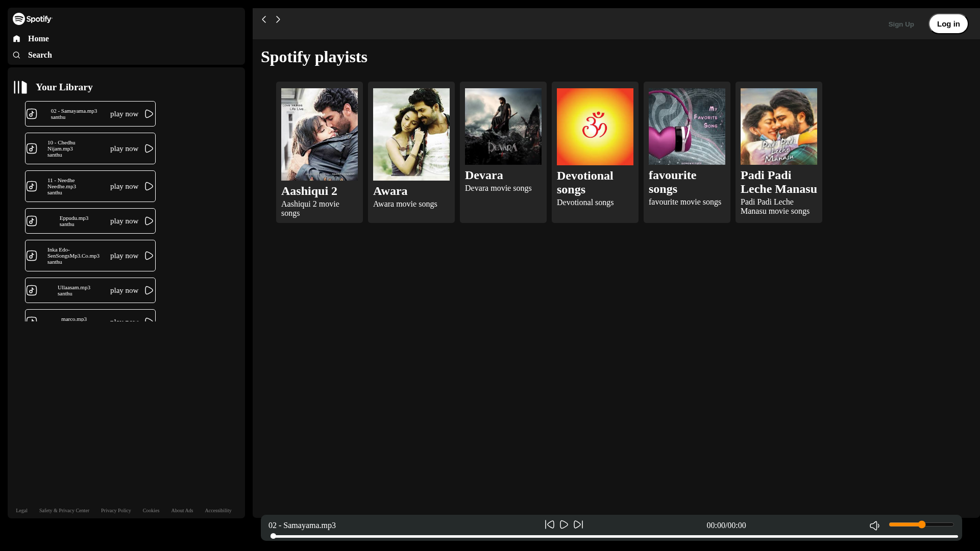
Task: Click the Spotify playlists heading
Action: (314, 57)
